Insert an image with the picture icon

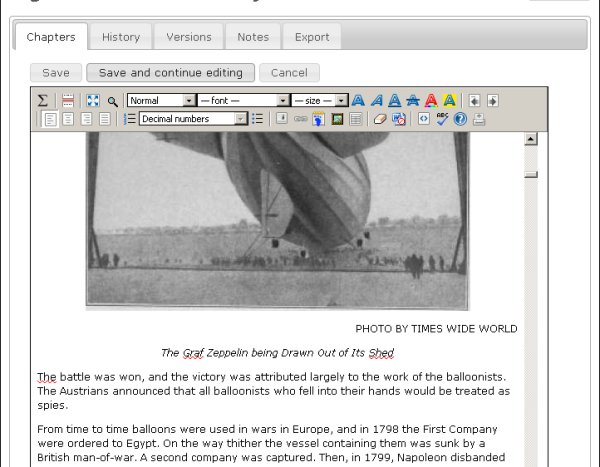pos(338,119)
